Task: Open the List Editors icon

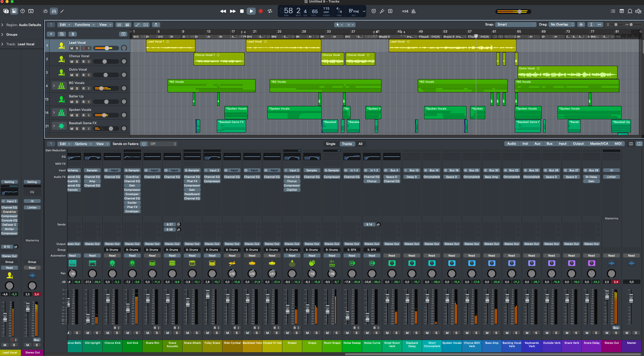Action: point(613,11)
